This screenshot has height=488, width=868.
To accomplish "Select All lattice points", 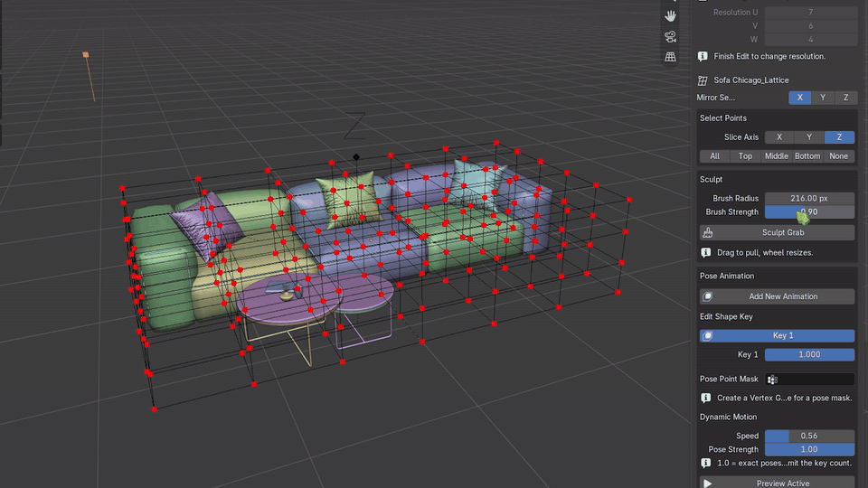I will click(x=714, y=156).
